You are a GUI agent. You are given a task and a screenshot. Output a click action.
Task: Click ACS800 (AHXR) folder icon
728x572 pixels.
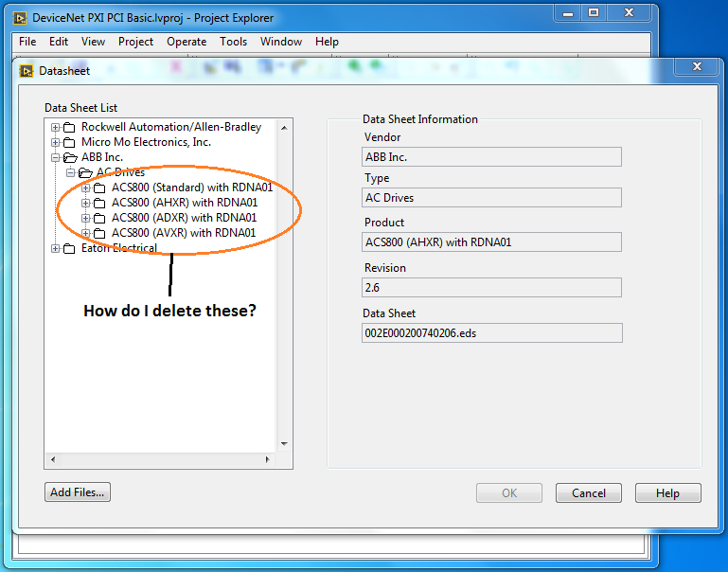click(x=98, y=203)
